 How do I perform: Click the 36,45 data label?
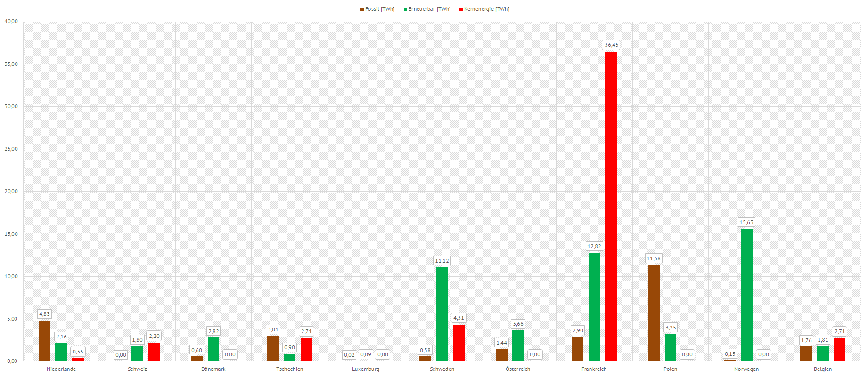(611, 45)
